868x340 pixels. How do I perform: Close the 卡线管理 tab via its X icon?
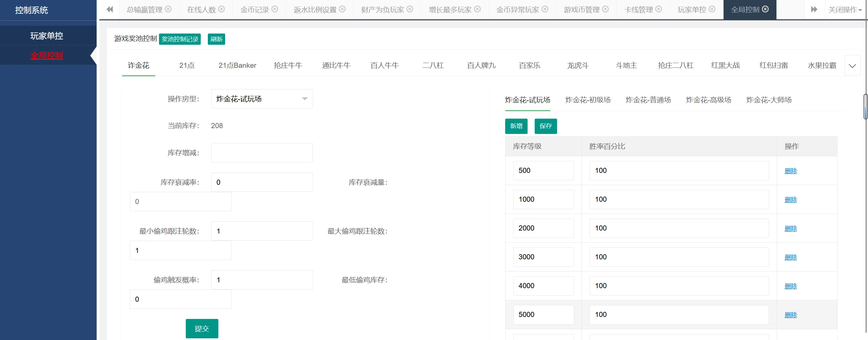[659, 9]
